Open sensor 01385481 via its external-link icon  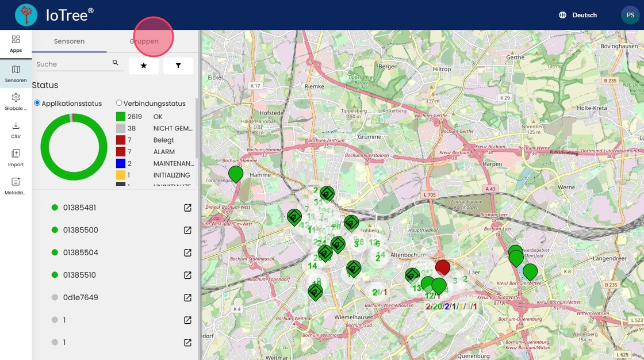pyautogui.click(x=187, y=208)
